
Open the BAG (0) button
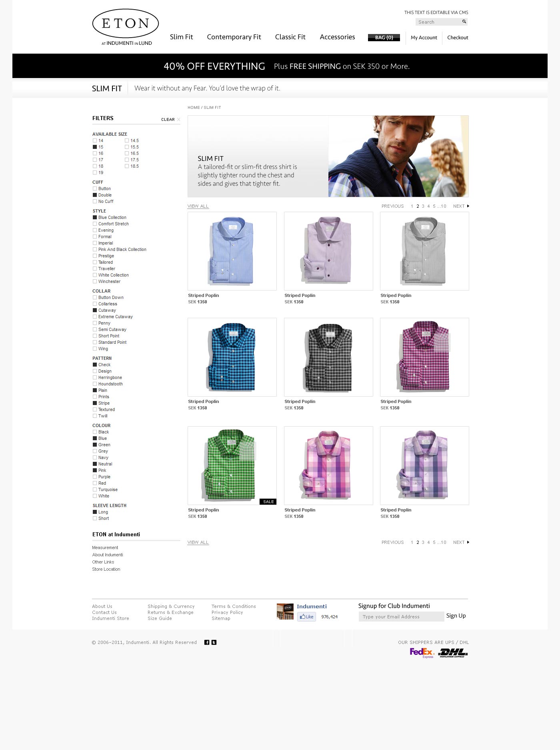tap(384, 37)
